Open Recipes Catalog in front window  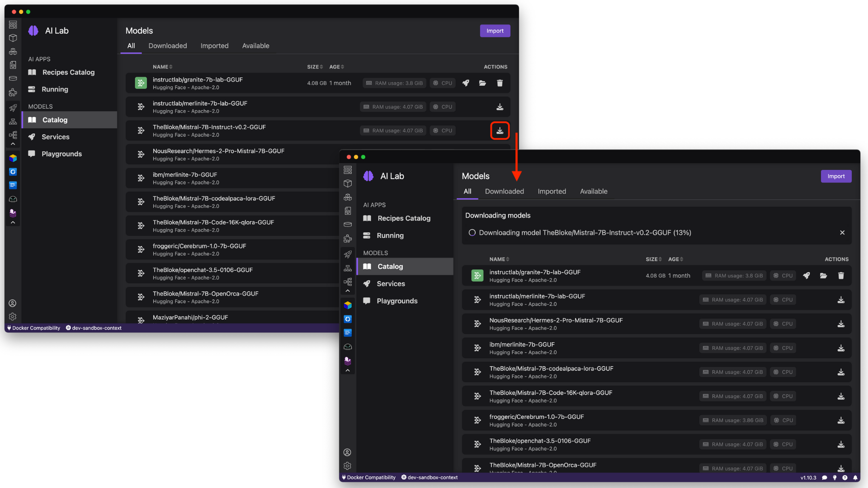(x=405, y=218)
